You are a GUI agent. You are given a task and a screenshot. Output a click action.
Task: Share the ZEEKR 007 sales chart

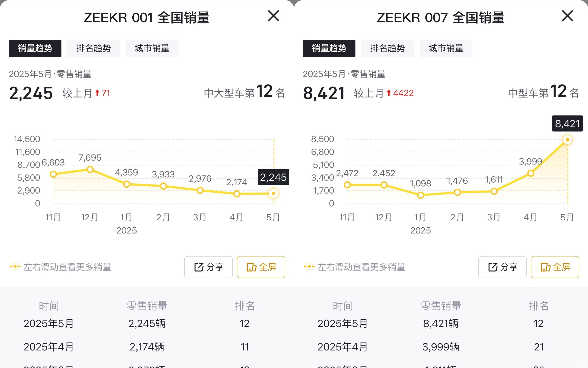(x=502, y=267)
